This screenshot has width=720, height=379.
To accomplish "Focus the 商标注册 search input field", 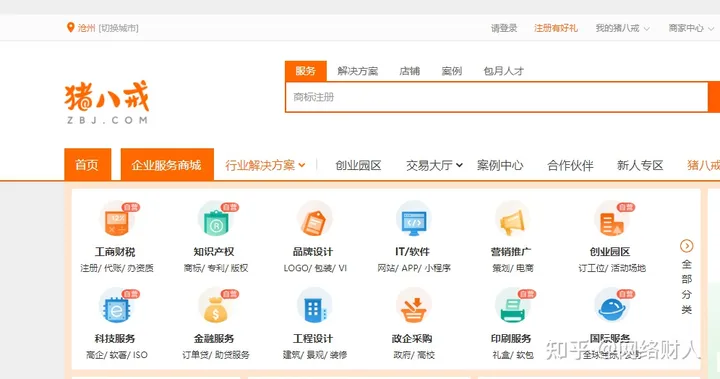I will tap(496, 97).
